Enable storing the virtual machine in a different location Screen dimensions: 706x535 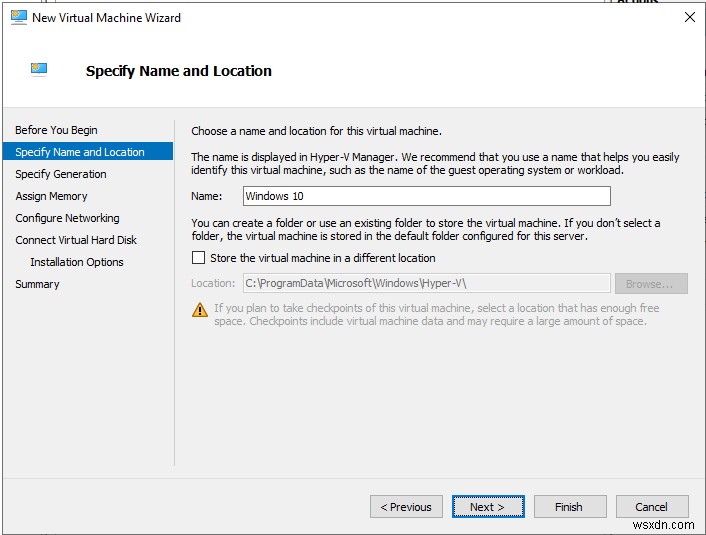point(198,258)
